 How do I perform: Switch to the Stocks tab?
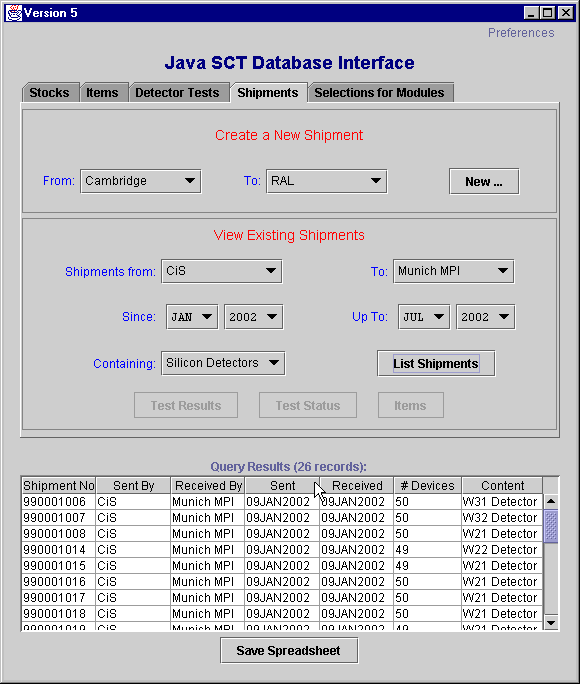pyautogui.click(x=50, y=92)
